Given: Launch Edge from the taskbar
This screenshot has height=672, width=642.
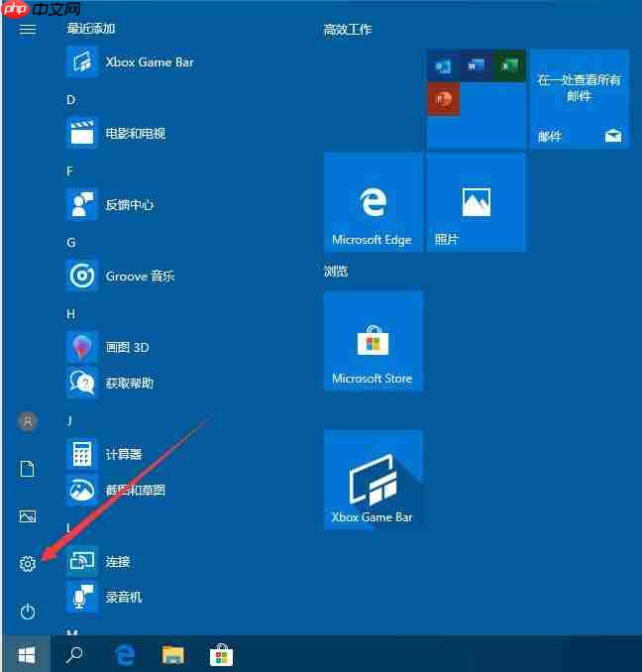Looking at the screenshot, I should click(125, 655).
